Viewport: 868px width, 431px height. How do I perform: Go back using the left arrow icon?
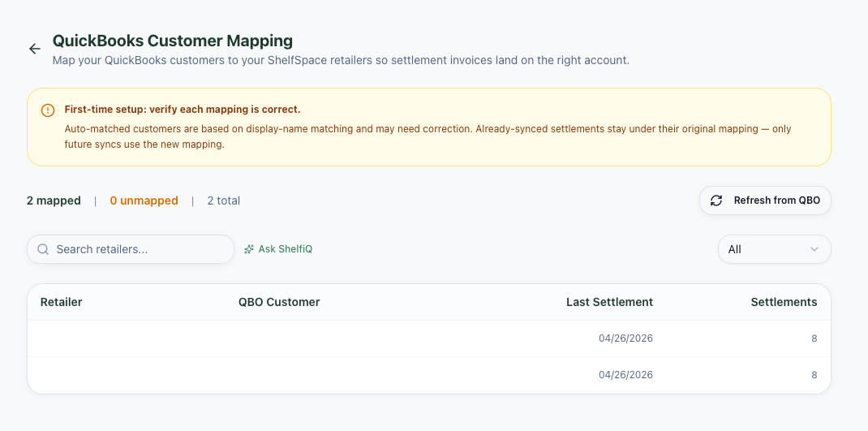coord(35,49)
